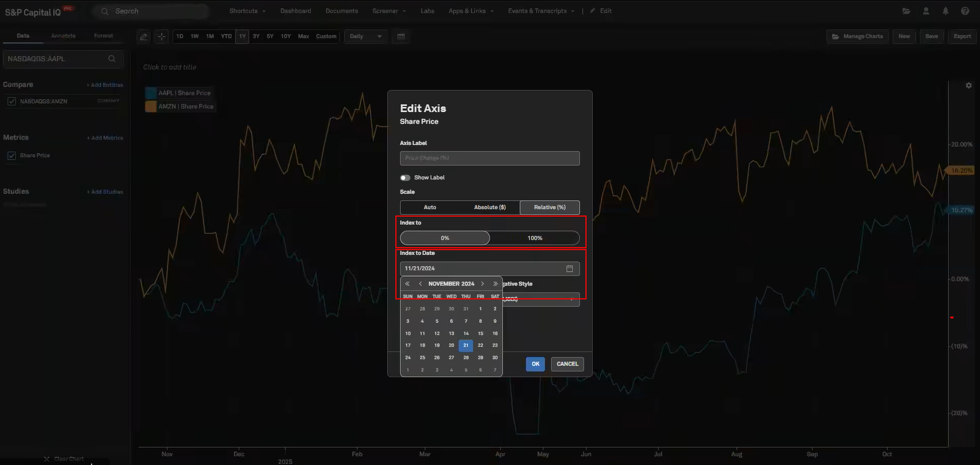This screenshot has height=465, width=980.
Task: Select the 100% Index to option
Action: [x=534, y=238]
